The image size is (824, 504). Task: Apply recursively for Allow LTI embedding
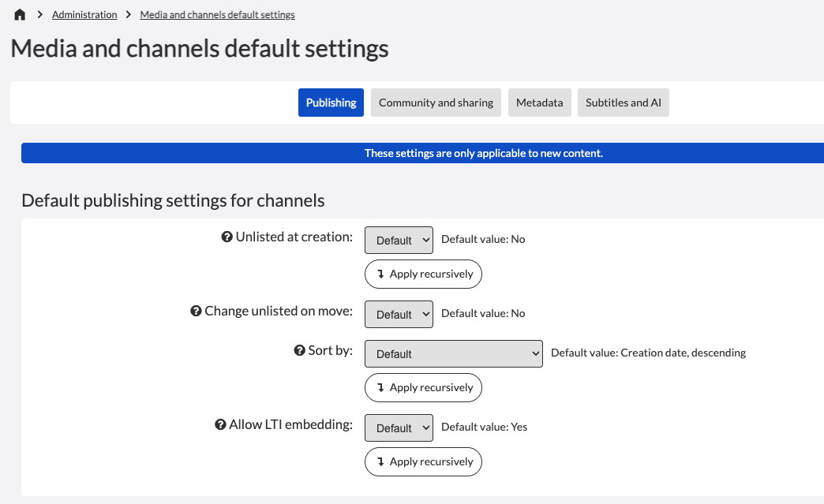(423, 462)
